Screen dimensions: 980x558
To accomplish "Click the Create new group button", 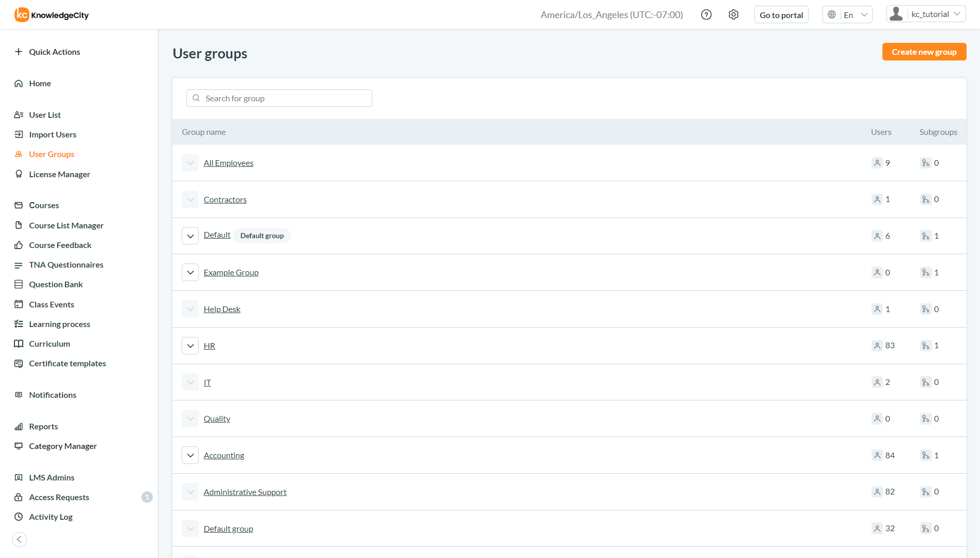I will 924,52.
